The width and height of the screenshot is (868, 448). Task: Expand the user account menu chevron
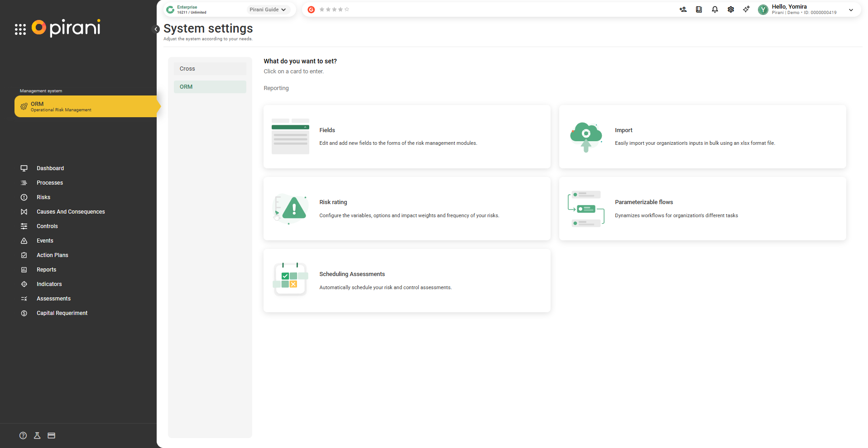[851, 10]
